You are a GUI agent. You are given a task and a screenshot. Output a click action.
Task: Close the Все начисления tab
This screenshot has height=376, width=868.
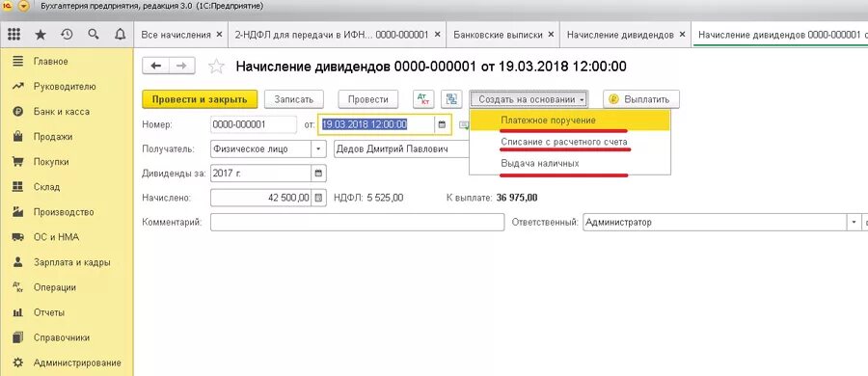[x=219, y=35]
